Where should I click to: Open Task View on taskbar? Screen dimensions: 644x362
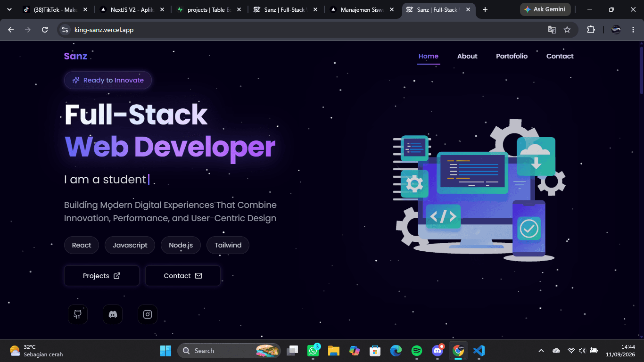click(293, 351)
